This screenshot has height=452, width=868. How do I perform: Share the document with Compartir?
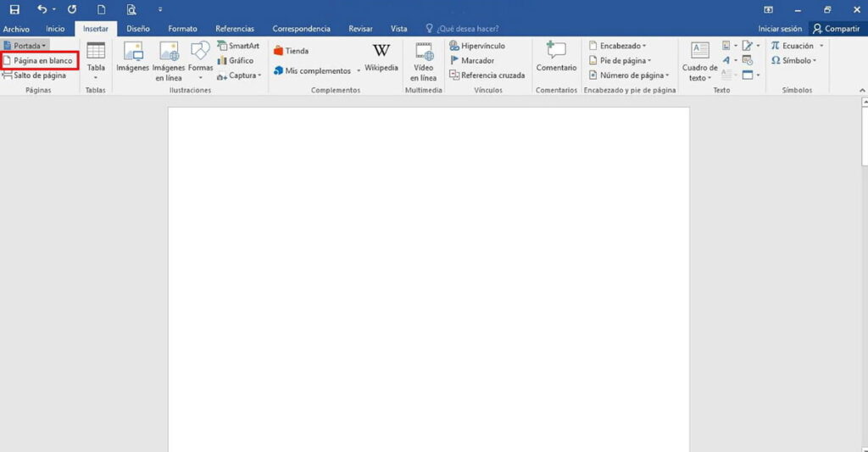836,29
